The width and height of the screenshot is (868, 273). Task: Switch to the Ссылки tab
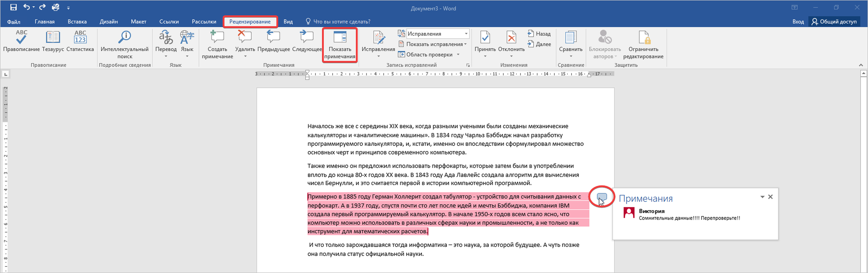pos(169,21)
